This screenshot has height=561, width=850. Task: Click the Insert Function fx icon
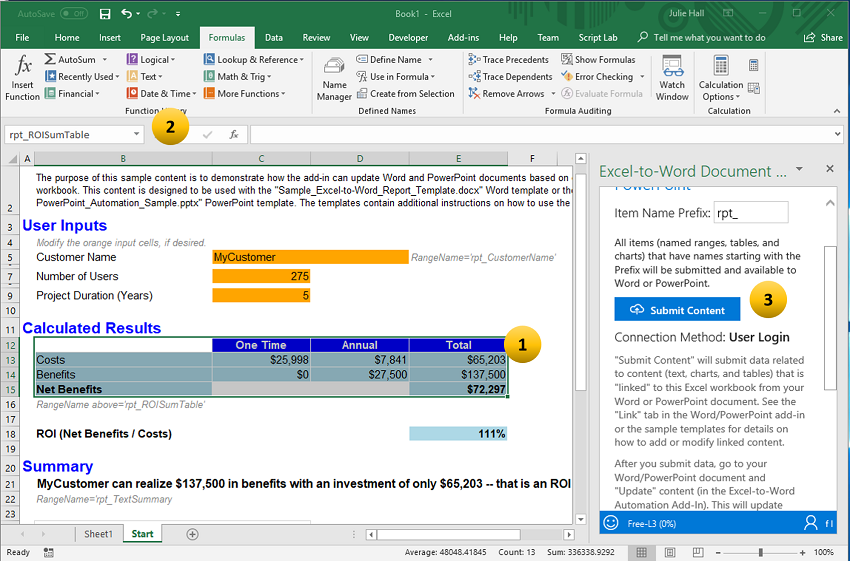tap(23, 66)
